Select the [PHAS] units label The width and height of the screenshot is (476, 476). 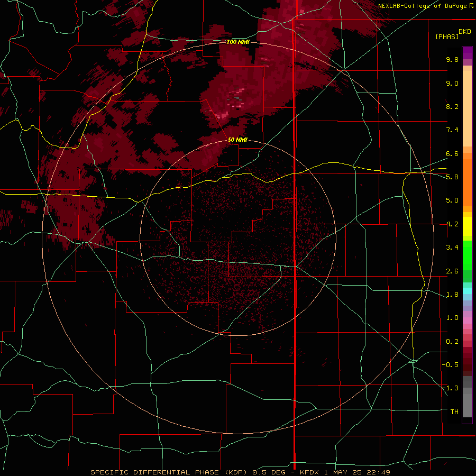[447, 36]
